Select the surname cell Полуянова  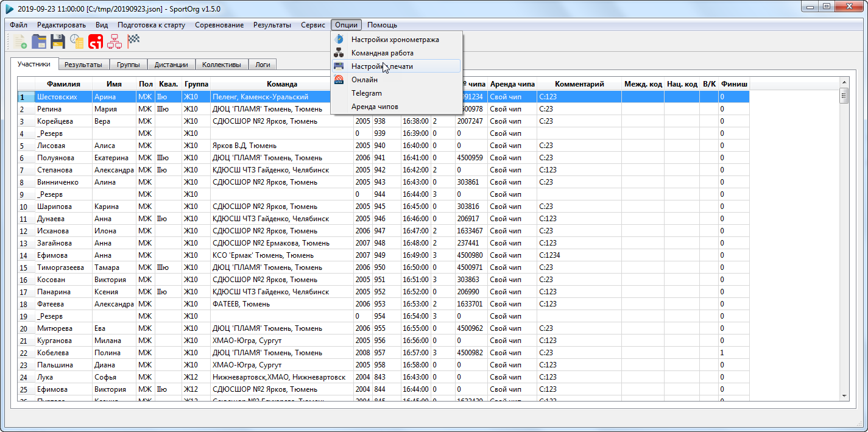pos(63,158)
